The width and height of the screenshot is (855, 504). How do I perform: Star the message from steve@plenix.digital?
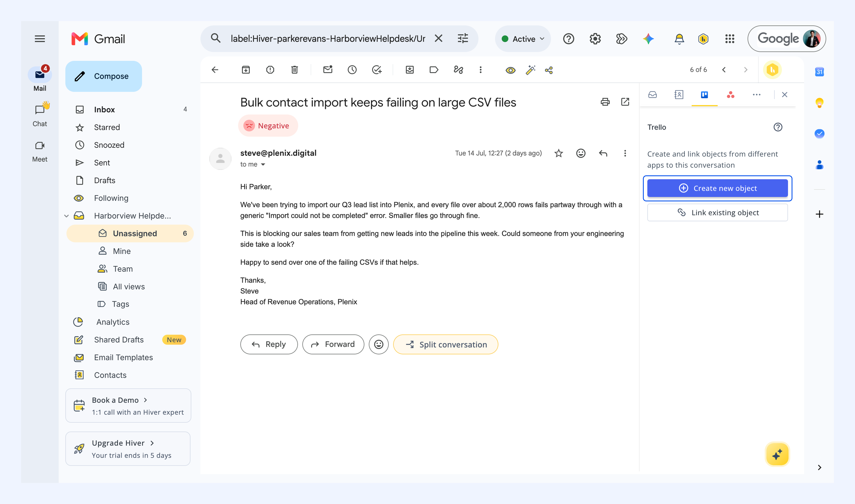click(558, 154)
